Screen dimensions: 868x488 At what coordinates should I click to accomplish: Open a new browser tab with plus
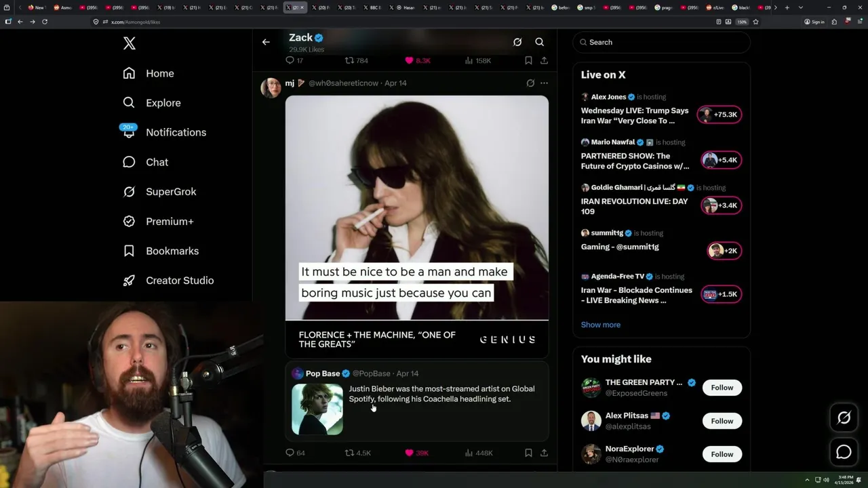tap(787, 7)
